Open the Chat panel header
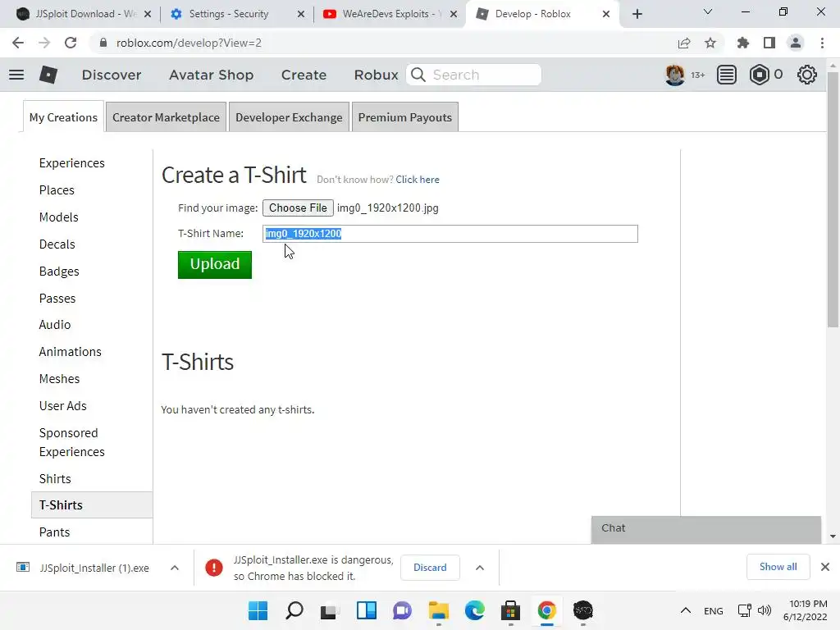 (x=706, y=528)
